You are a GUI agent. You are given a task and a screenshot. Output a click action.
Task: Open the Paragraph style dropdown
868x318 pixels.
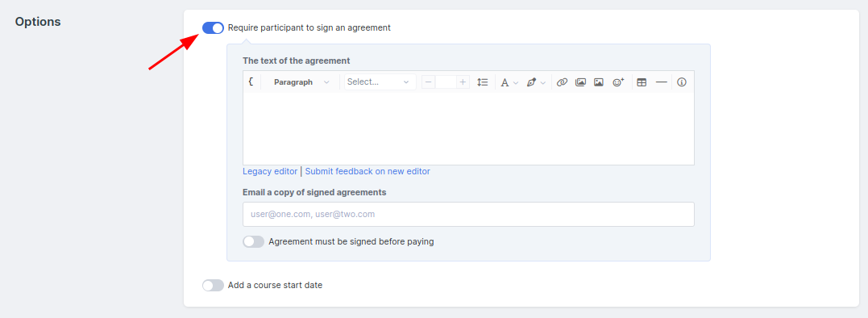click(301, 82)
